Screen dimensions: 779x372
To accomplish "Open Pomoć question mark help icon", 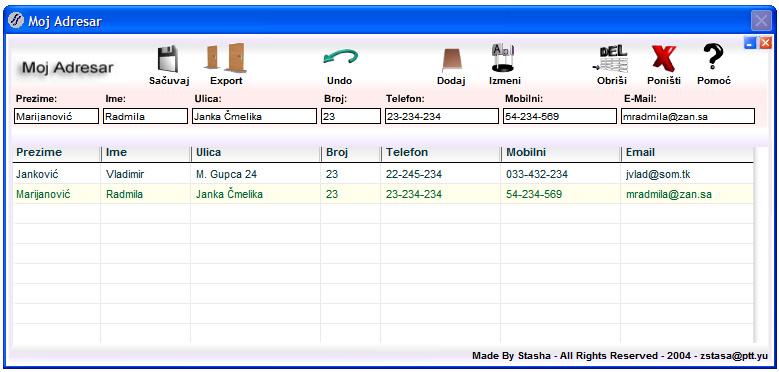I will pos(713,56).
